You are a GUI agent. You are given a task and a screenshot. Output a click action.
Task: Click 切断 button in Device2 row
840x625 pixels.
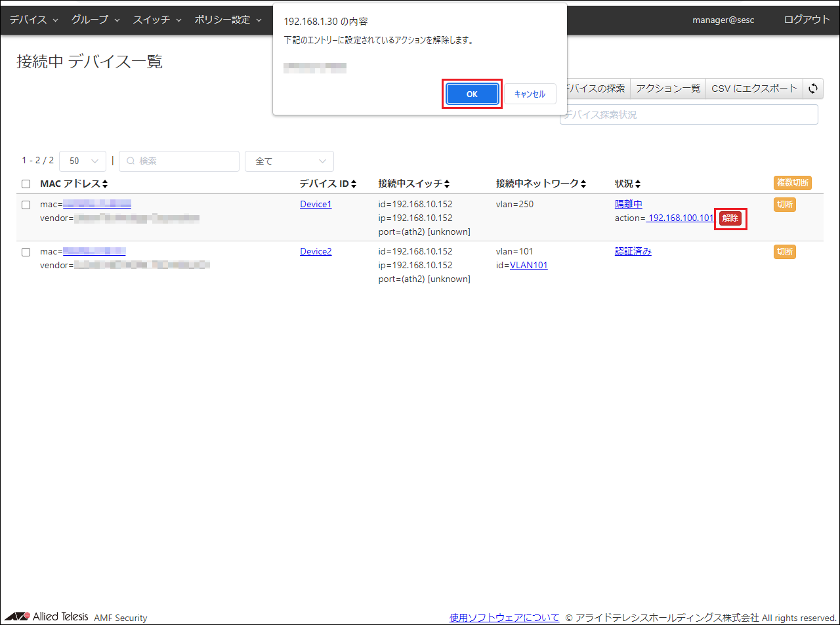point(785,252)
